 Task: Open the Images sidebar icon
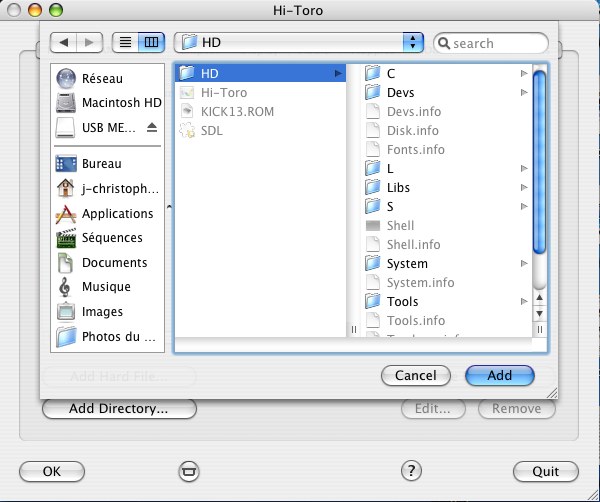click(66, 311)
